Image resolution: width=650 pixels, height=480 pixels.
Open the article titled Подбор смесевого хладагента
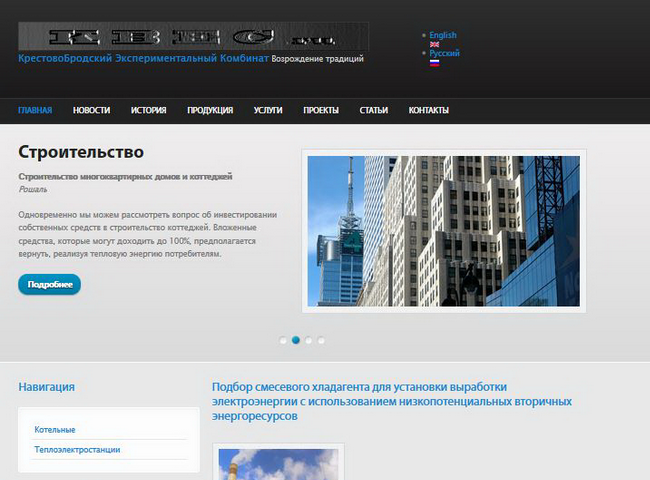(x=392, y=401)
